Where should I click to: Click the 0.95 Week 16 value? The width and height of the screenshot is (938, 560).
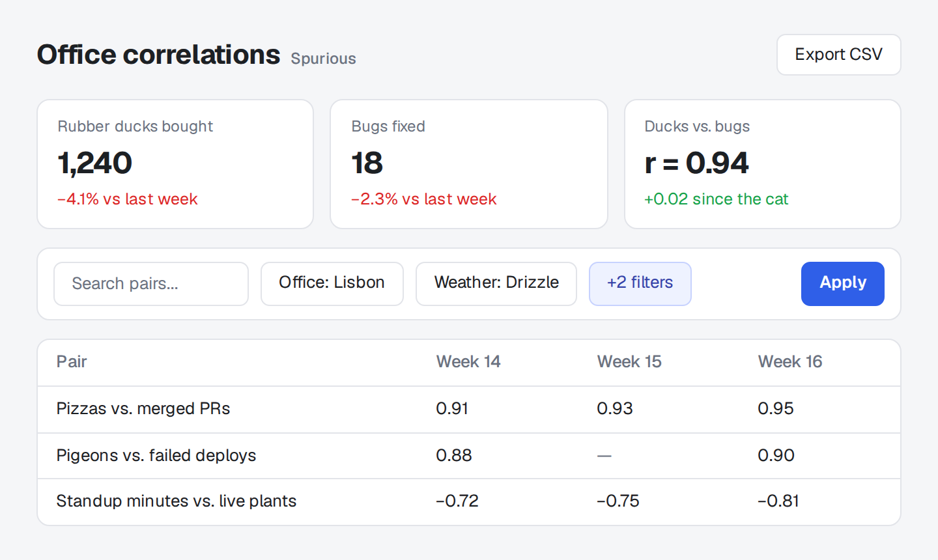776,409
